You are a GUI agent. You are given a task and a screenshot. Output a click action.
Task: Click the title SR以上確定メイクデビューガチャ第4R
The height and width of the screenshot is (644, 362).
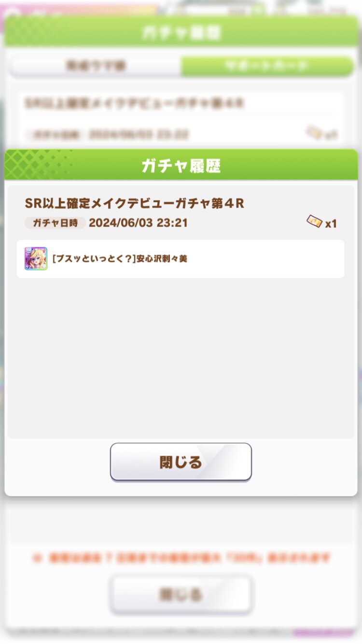pos(134,203)
